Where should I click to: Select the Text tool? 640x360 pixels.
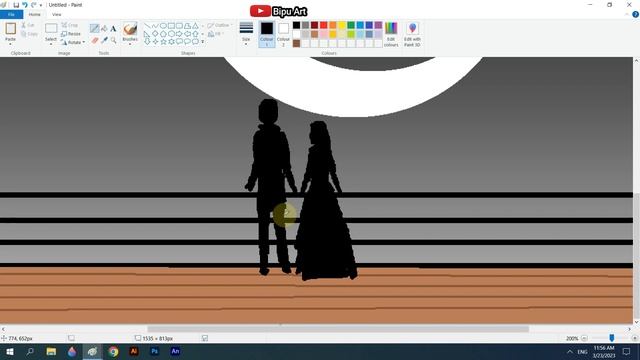point(113,29)
